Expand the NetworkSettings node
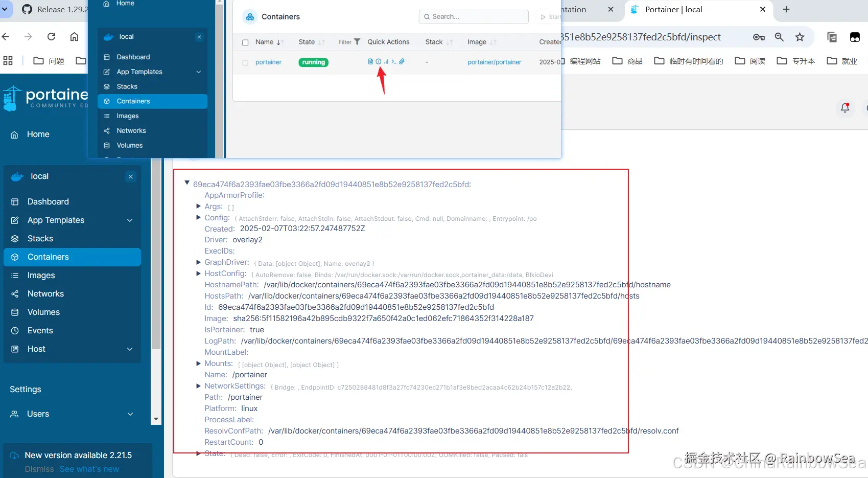 (198, 386)
